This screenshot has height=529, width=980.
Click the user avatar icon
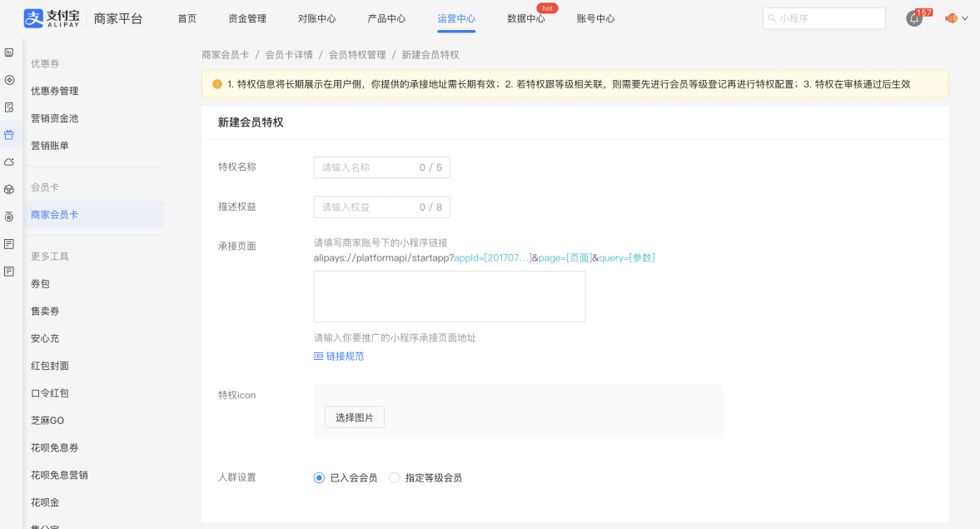[x=951, y=18]
